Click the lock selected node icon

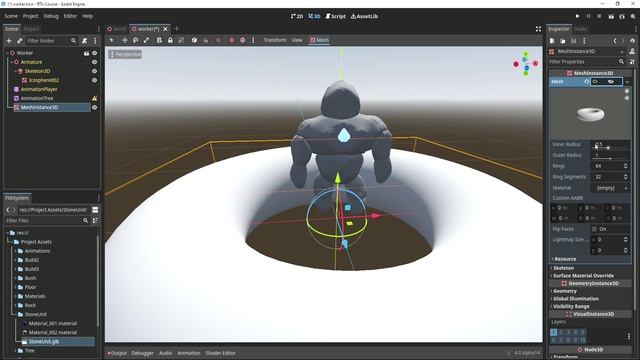pyautogui.click(x=170, y=40)
